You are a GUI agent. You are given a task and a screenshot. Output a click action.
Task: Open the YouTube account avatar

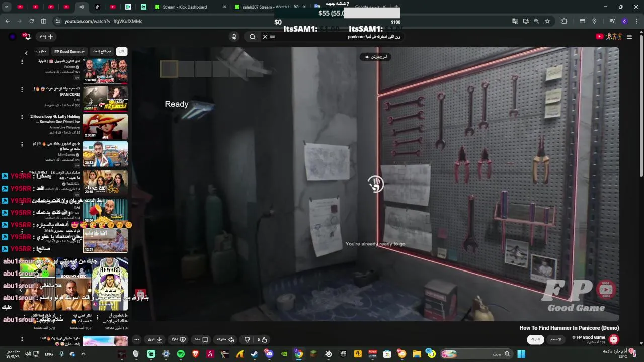tap(13, 37)
